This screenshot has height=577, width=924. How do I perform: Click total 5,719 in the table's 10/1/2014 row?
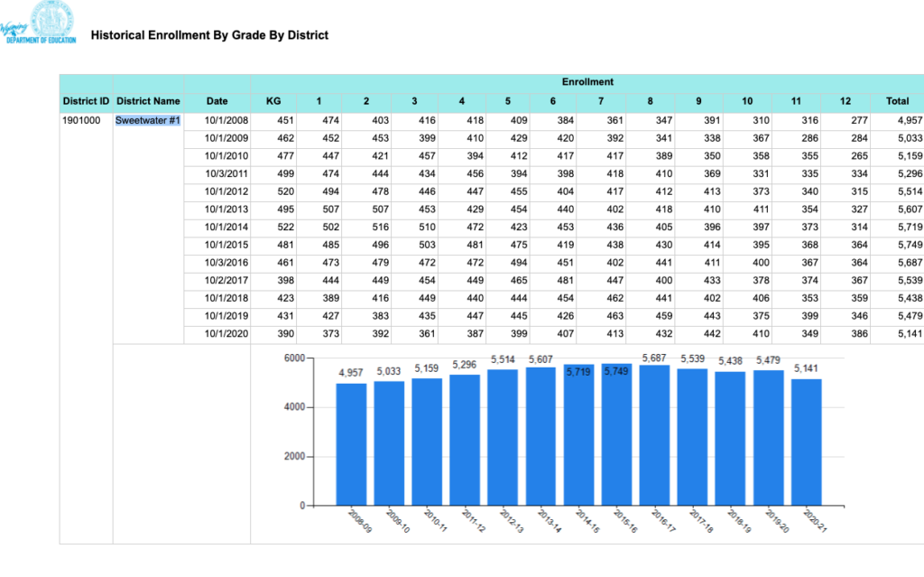[x=910, y=227]
